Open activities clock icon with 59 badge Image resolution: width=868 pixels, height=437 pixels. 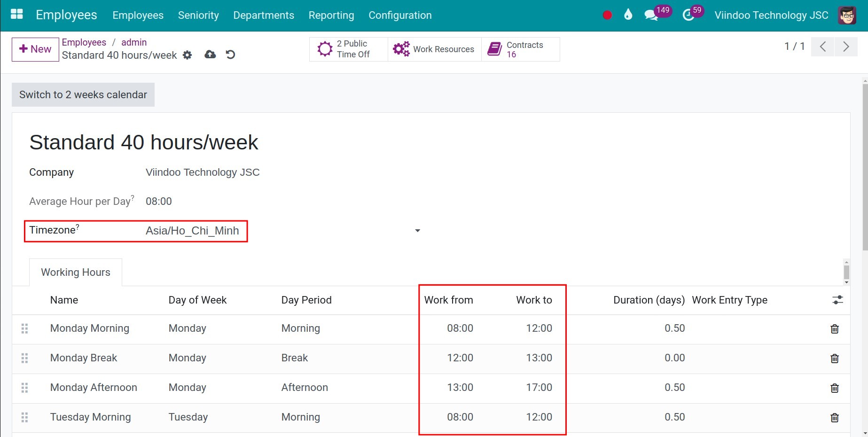click(688, 15)
